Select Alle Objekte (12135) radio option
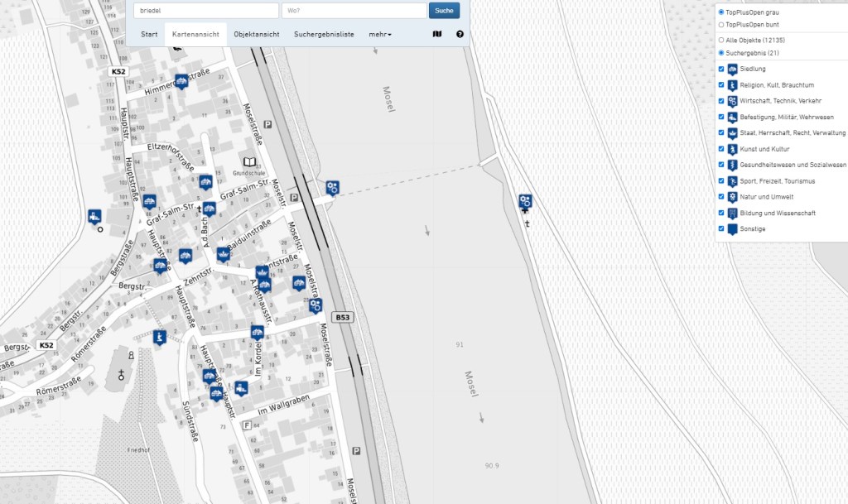The image size is (848, 504). pos(721,40)
